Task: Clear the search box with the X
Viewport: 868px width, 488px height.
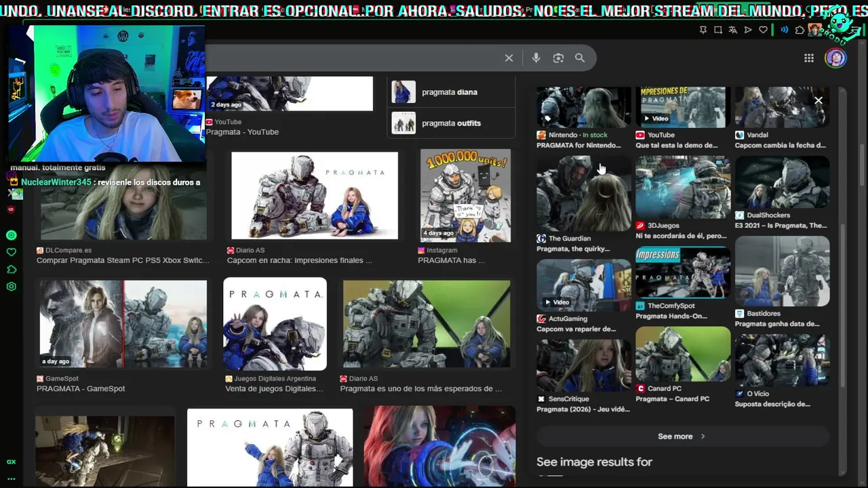Action: pyautogui.click(x=509, y=58)
